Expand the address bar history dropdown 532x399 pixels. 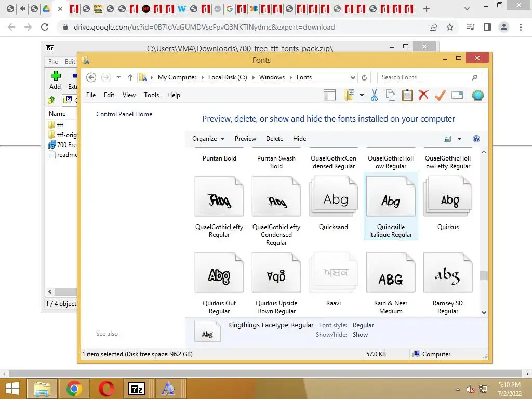[353, 78]
